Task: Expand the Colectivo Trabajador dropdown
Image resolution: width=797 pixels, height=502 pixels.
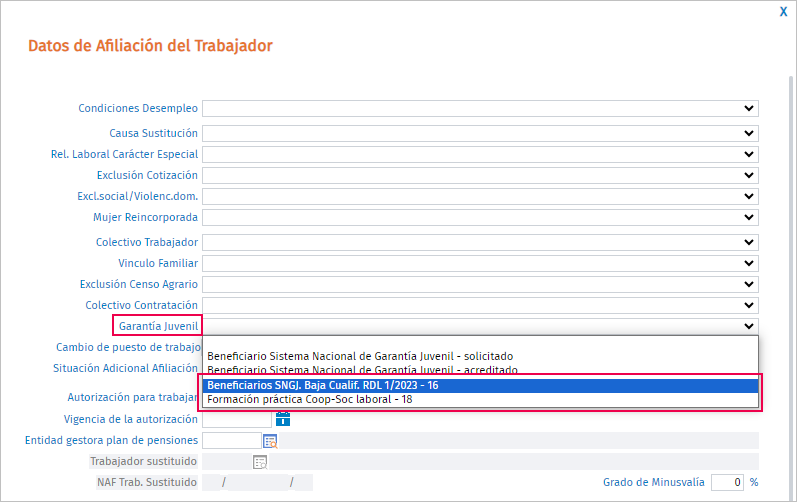Action: [x=480, y=242]
